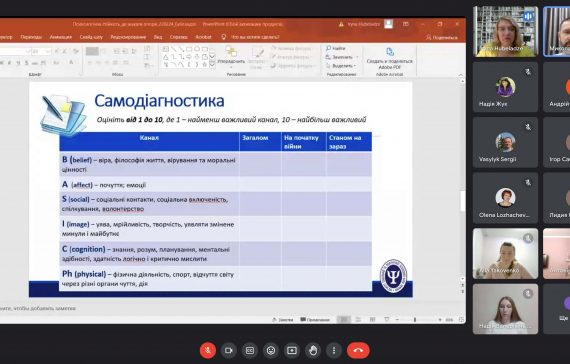The height and width of the screenshot is (364, 570).
Task: Leave the call with red hang-up button
Action: pos(358,351)
